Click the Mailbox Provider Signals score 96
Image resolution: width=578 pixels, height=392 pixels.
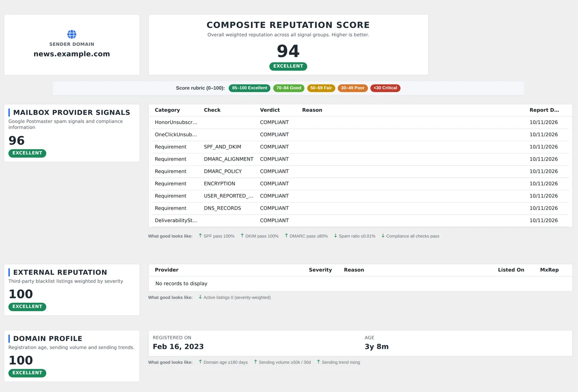tap(17, 141)
